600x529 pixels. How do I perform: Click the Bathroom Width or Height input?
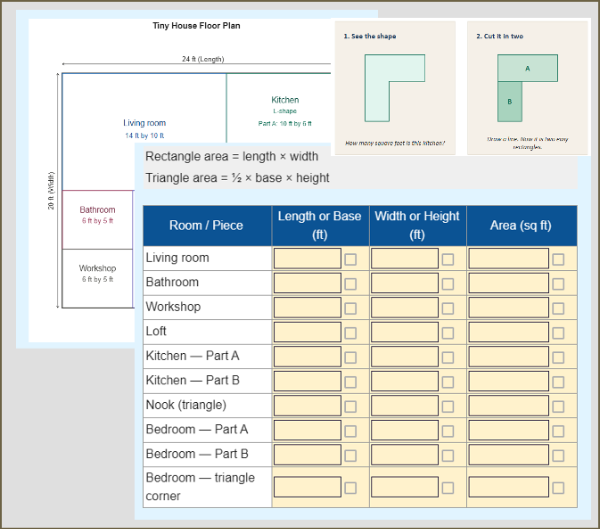pyautogui.click(x=405, y=283)
